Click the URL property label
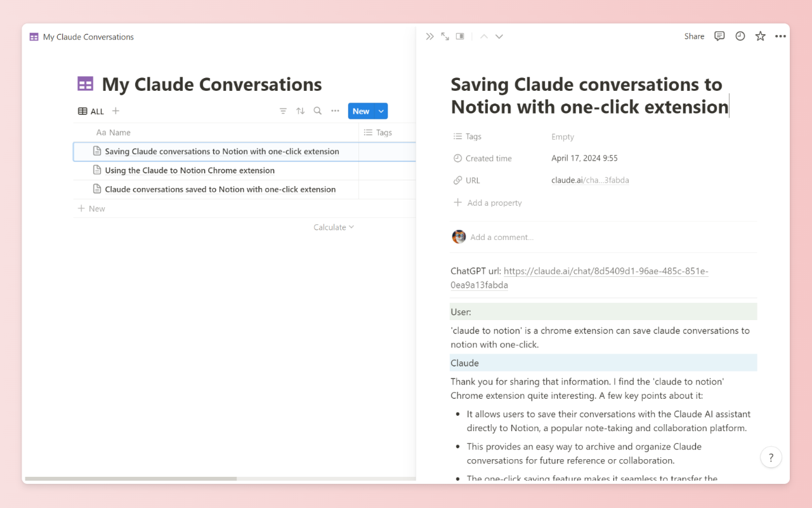Viewport: 812px width, 508px height. click(x=467, y=180)
